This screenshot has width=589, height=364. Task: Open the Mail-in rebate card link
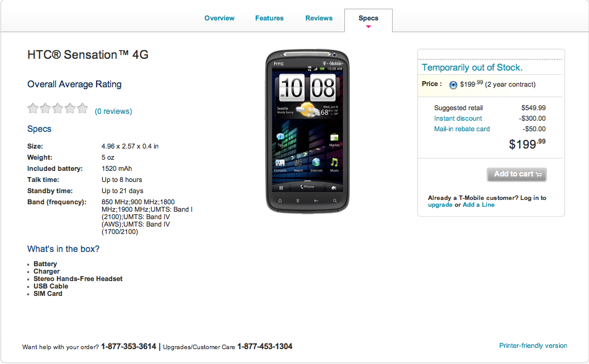(x=462, y=129)
